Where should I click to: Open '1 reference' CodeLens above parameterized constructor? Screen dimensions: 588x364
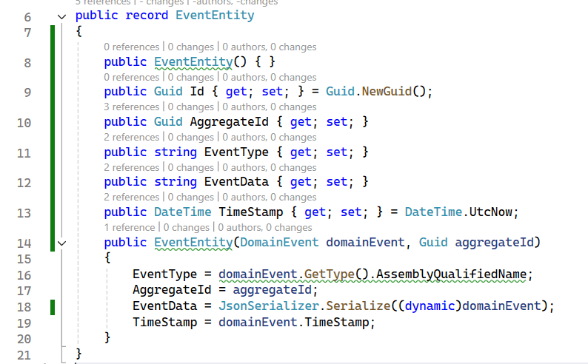(x=130, y=227)
